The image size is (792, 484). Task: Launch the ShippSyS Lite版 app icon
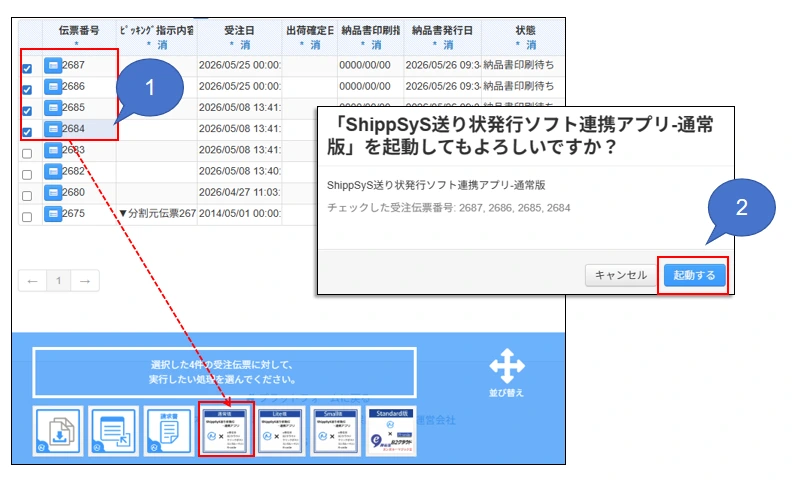(x=280, y=431)
